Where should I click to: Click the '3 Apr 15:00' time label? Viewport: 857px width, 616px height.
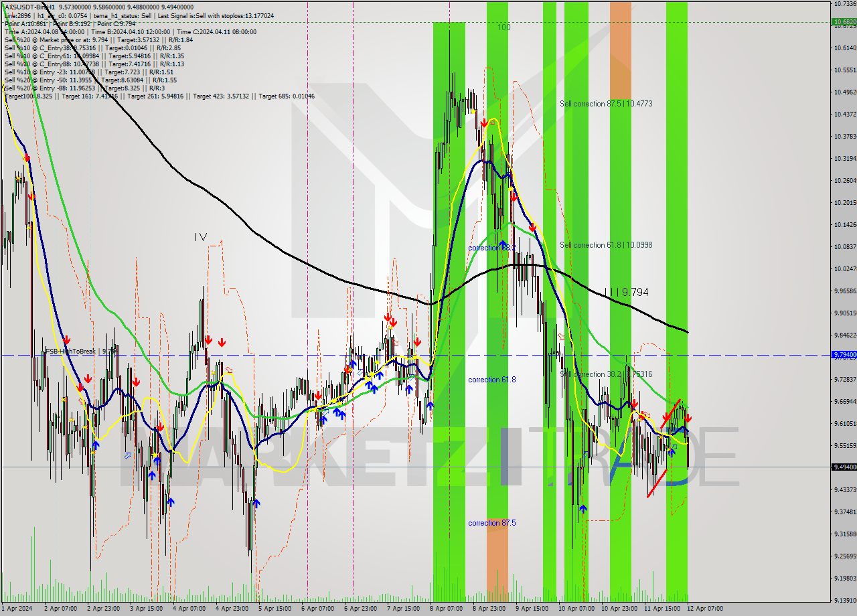(147, 609)
